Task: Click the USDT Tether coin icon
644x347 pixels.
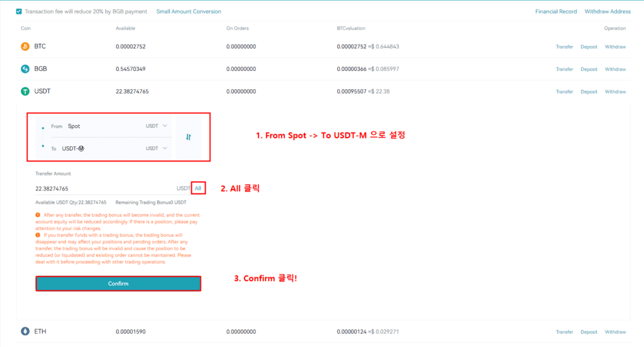Action: click(x=25, y=91)
